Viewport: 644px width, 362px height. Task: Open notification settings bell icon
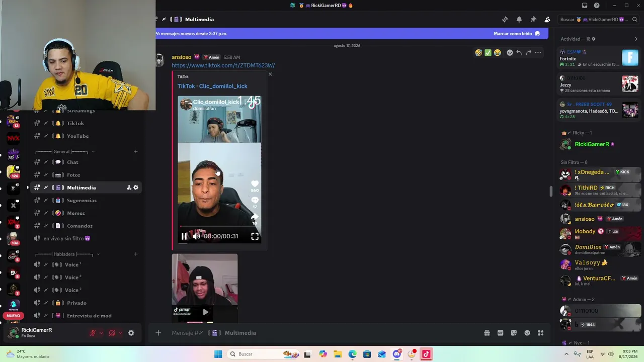(519, 20)
